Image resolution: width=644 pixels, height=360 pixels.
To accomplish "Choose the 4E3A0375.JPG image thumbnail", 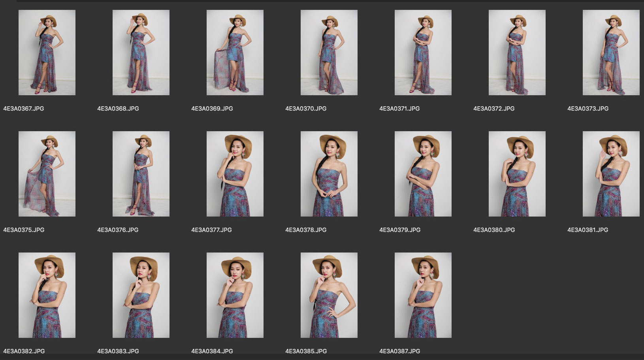I will tap(47, 174).
